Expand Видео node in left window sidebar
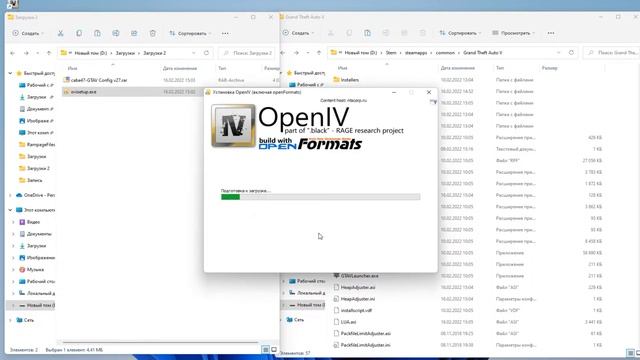The image size is (640, 360). tap(13, 222)
